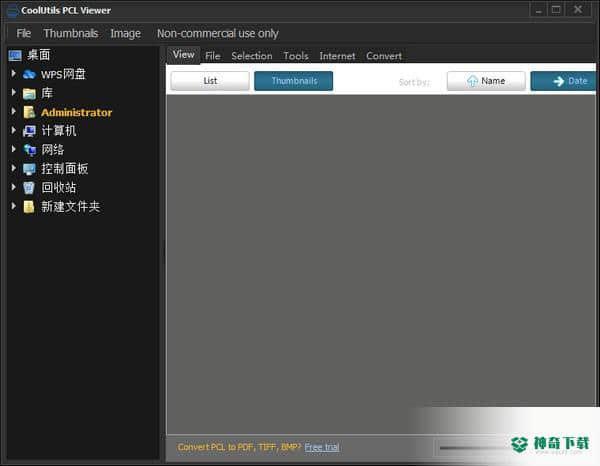Expand the 网络 tree node
Viewport: 600px width, 466px height.
pos(14,149)
